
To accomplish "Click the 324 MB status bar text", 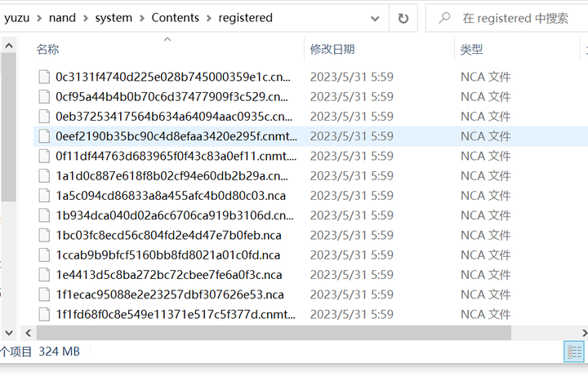I will [x=60, y=352].
